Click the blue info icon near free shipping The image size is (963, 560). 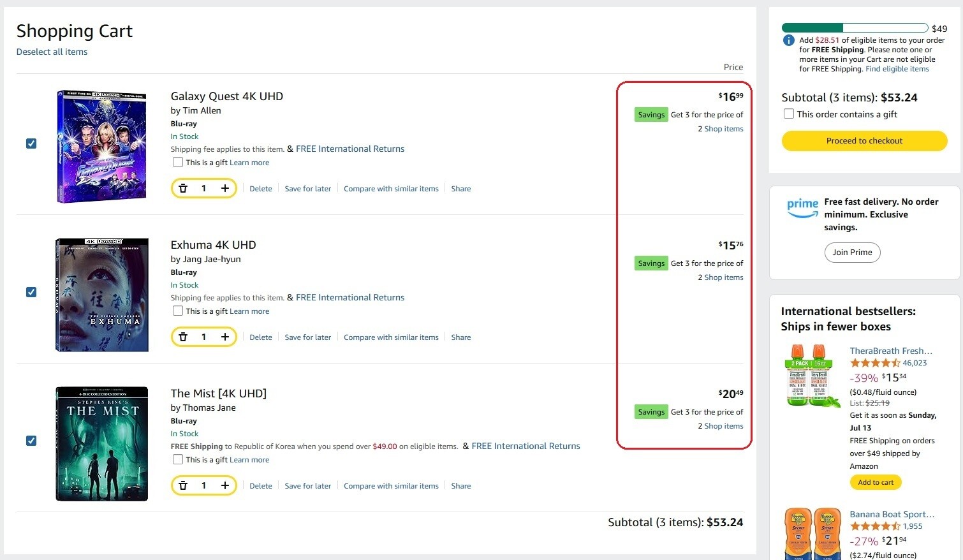pos(788,40)
